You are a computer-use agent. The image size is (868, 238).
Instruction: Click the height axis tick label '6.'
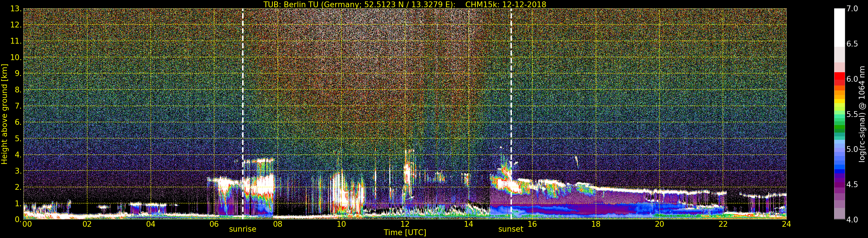click(x=18, y=122)
